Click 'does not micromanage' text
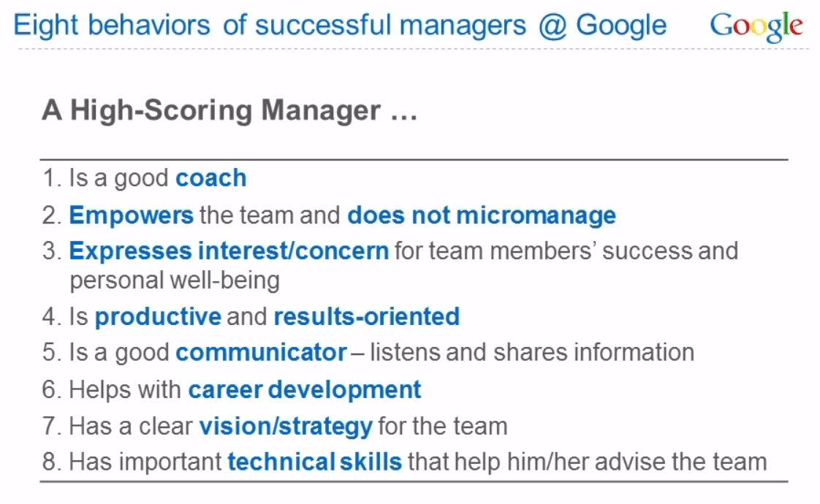820x504 pixels. (482, 215)
